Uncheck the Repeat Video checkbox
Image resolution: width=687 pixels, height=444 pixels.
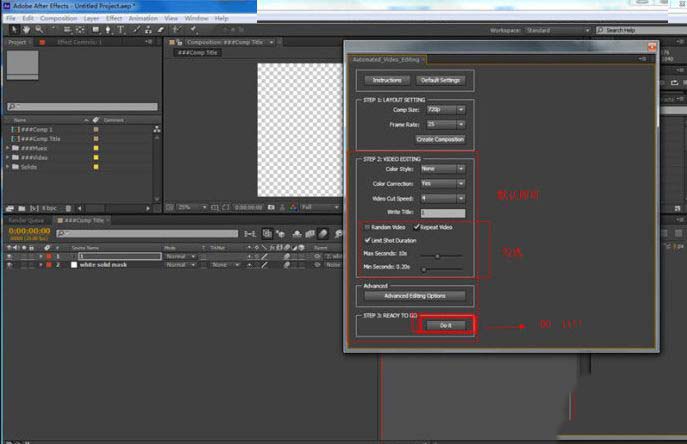pyautogui.click(x=417, y=227)
